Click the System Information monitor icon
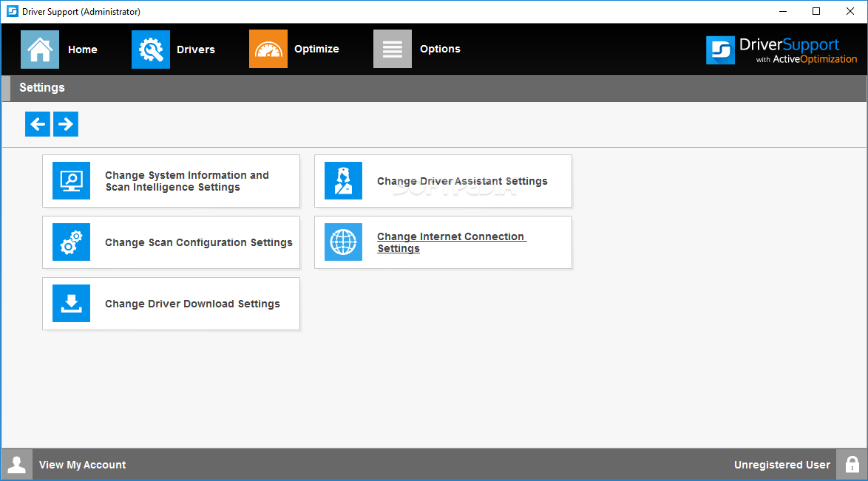868x481 pixels. [x=72, y=180]
